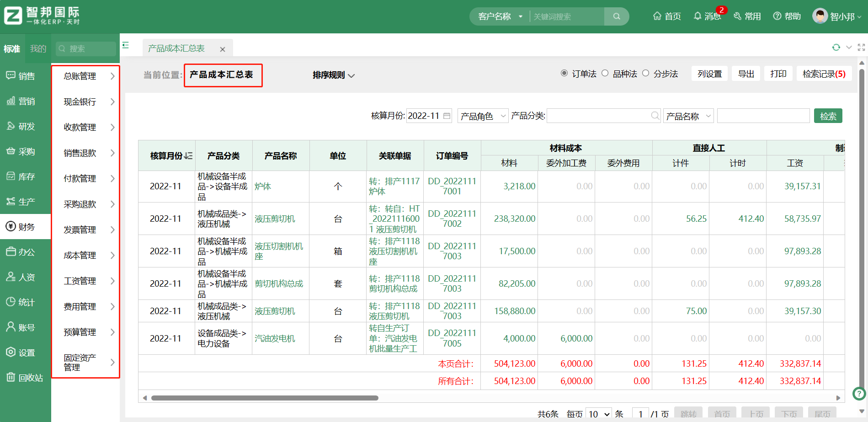Click the vertical page scrollbar

click(x=862, y=229)
